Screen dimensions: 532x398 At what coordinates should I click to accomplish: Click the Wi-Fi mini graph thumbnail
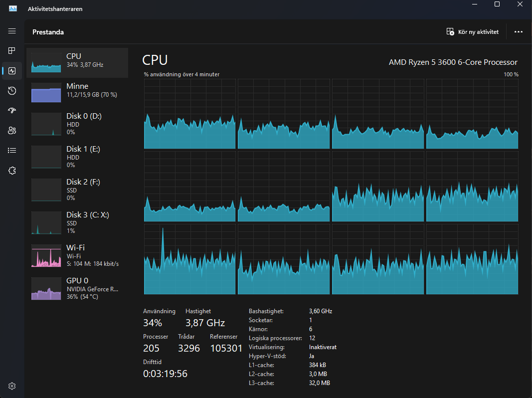[x=46, y=256]
